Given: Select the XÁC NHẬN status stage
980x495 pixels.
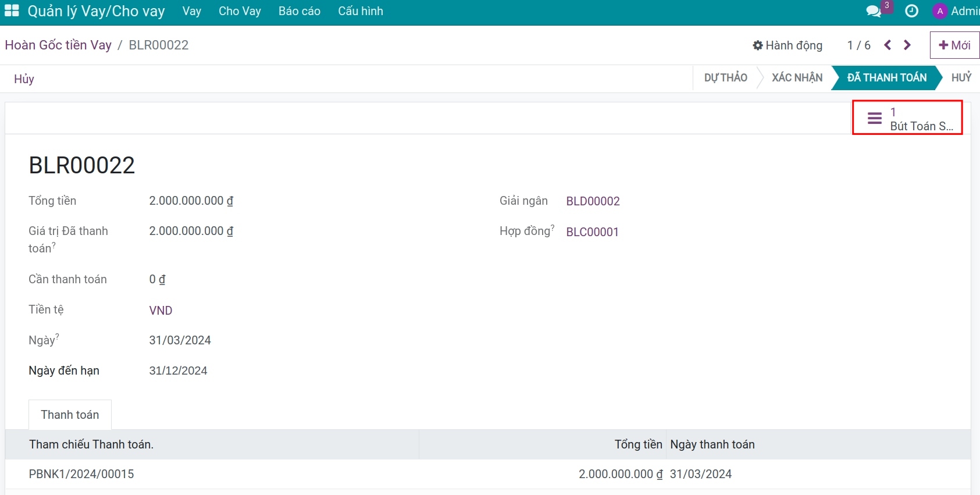Looking at the screenshot, I should coord(797,78).
